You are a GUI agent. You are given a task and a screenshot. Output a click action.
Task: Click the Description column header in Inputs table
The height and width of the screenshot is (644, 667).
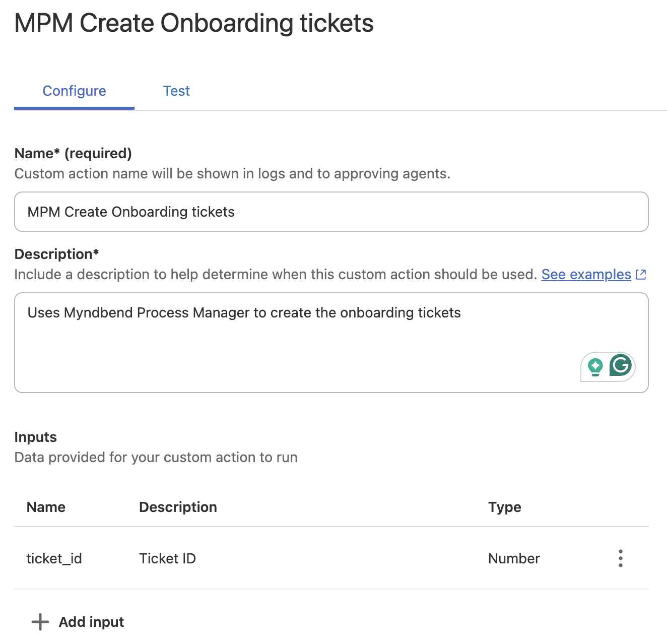click(178, 507)
